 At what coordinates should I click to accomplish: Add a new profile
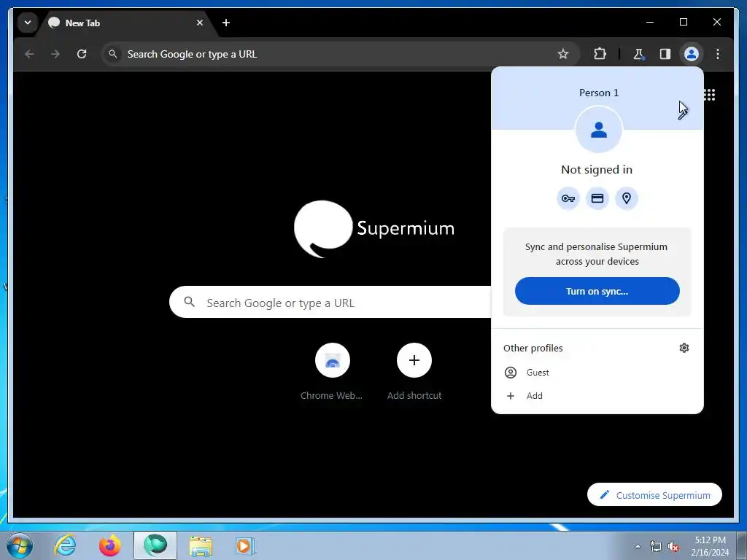597,396
